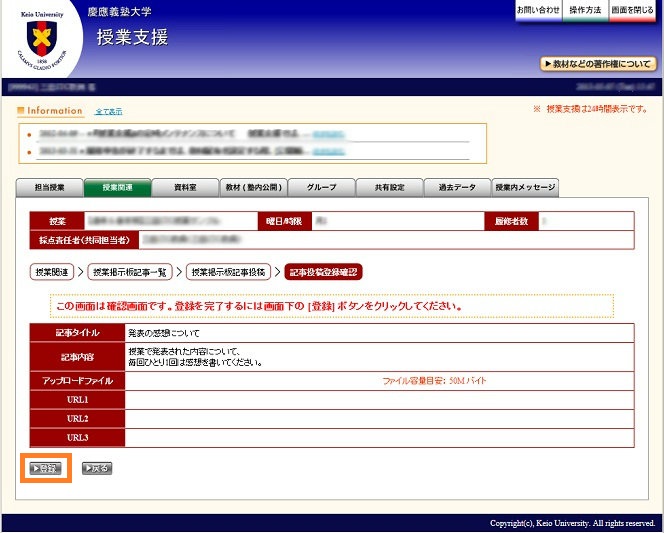The image size is (664, 533).
Task: Open the 過去データ tab
Action: coord(457,188)
